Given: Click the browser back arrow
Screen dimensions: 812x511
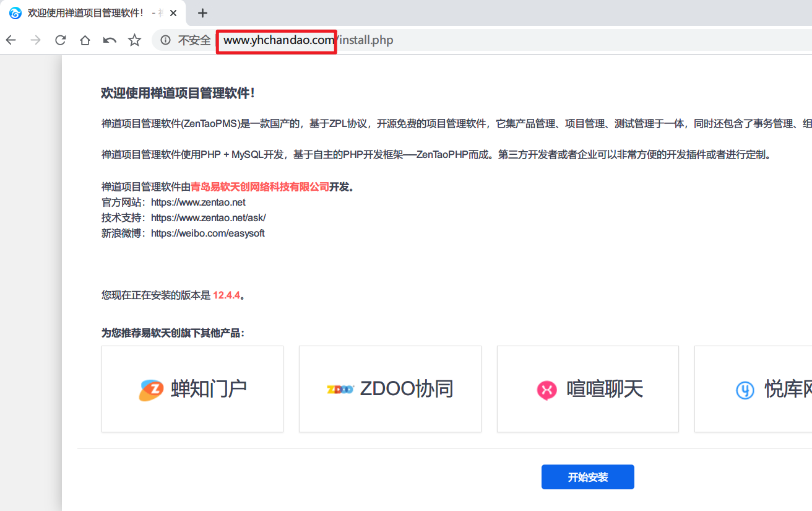Looking at the screenshot, I should pos(11,40).
